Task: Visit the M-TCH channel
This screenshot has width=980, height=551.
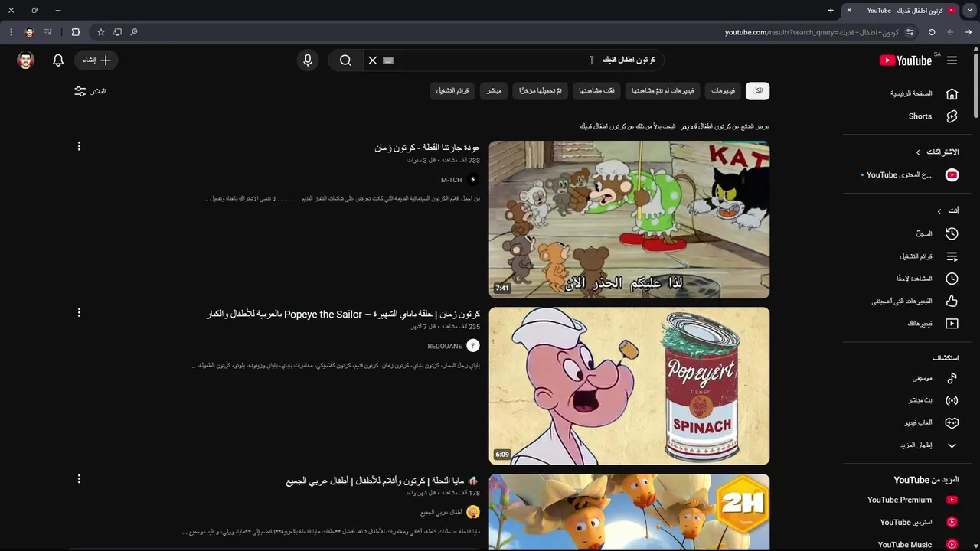Action: tap(452, 180)
